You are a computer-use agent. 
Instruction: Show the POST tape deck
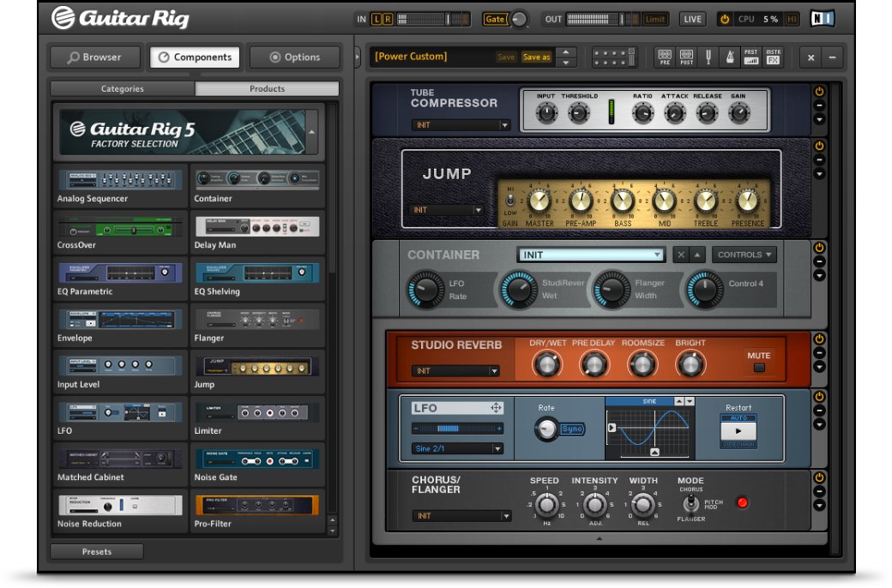686,57
